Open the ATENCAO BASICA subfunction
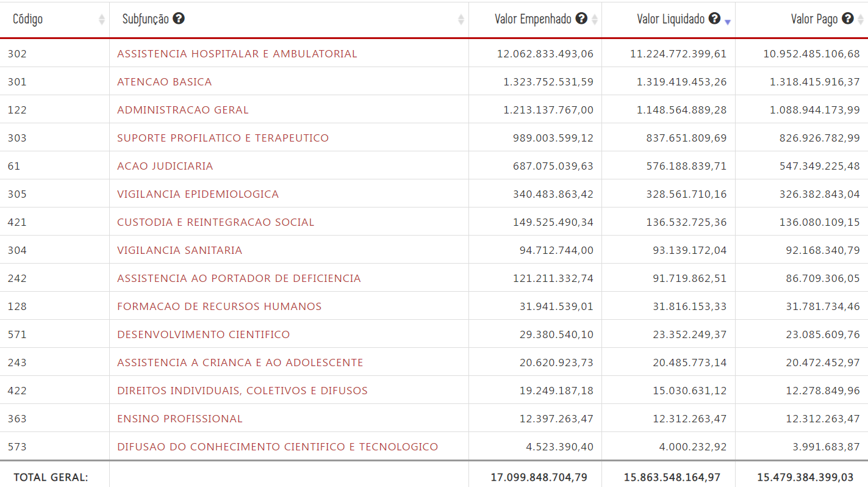This screenshot has width=868, height=487. 164,82
